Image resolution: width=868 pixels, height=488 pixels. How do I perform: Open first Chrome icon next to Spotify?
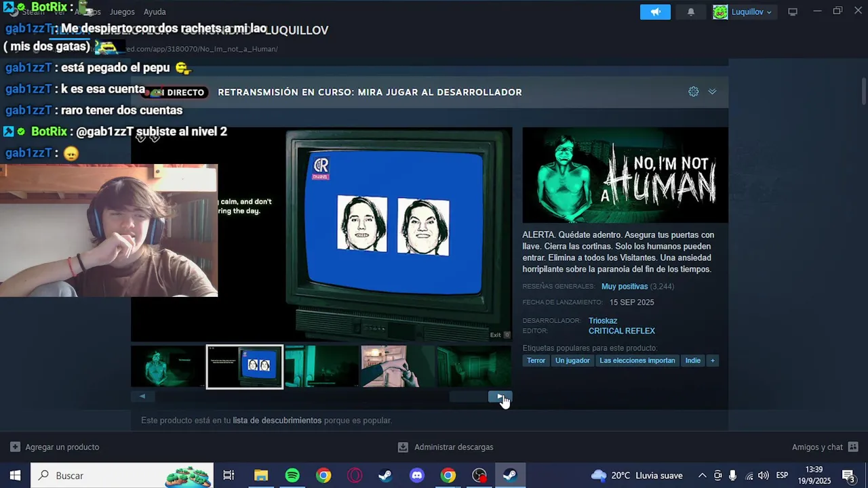click(323, 475)
